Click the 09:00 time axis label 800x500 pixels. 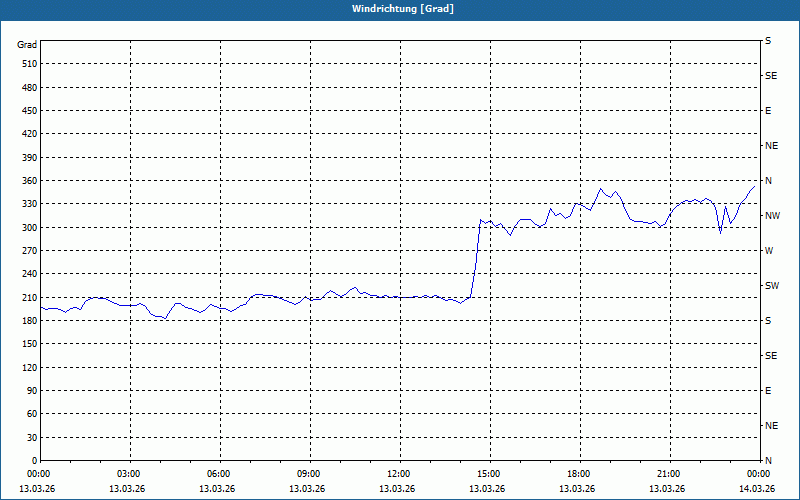tap(307, 474)
